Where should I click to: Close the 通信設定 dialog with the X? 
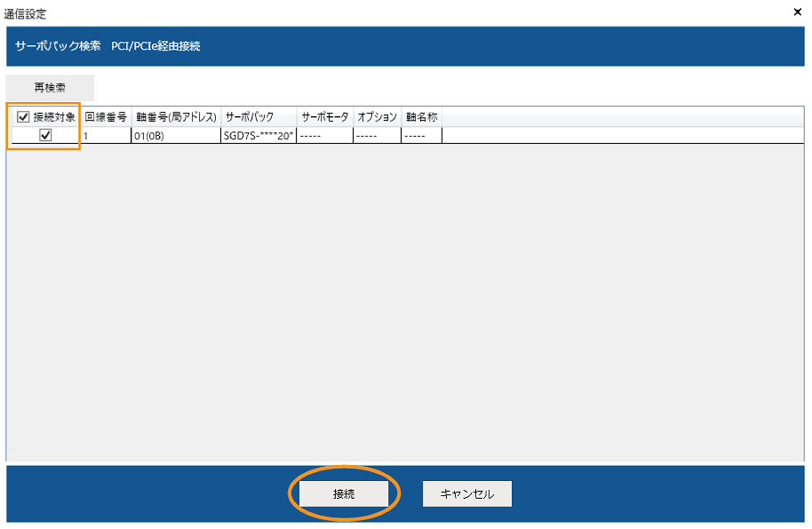(797, 12)
